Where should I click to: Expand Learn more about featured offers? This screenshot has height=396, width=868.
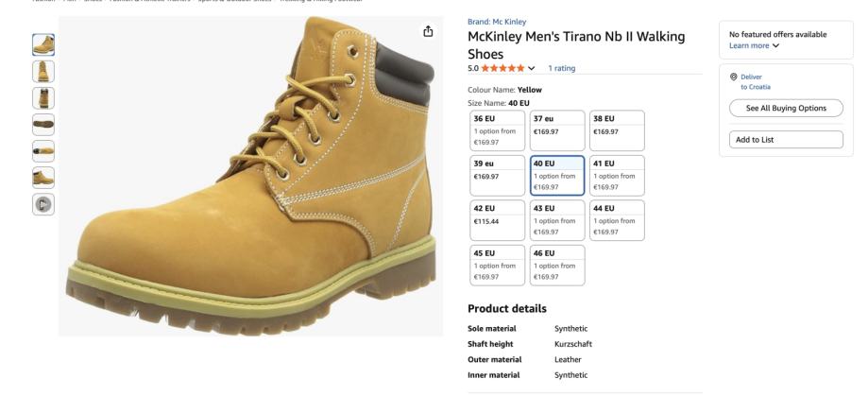(755, 44)
